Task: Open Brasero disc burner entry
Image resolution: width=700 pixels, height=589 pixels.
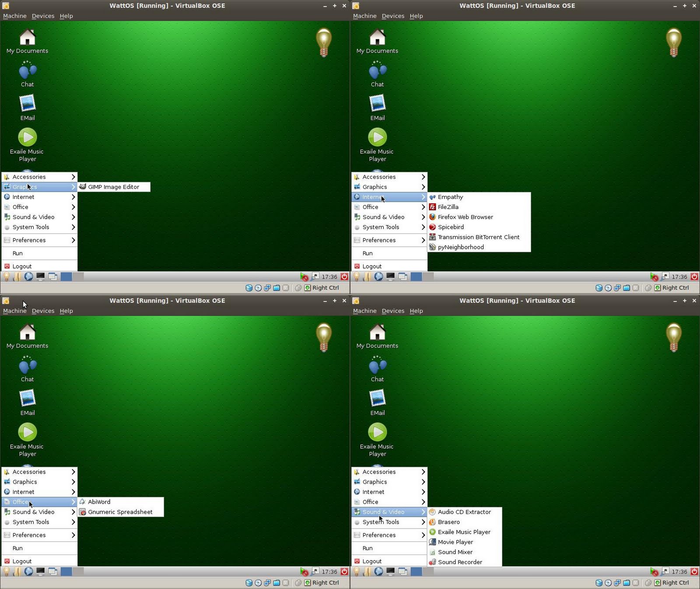Action: pyautogui.click(x=465, y=522)
